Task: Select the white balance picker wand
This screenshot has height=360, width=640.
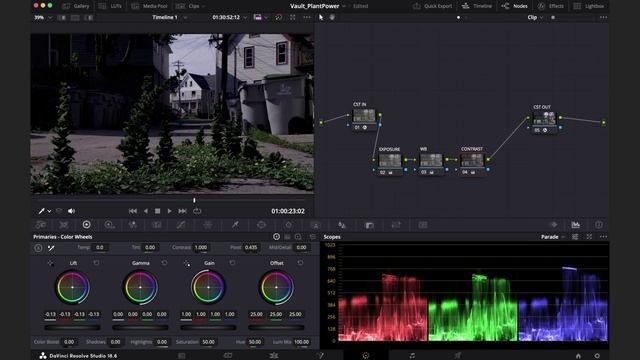Action: (x=51, y=247)
